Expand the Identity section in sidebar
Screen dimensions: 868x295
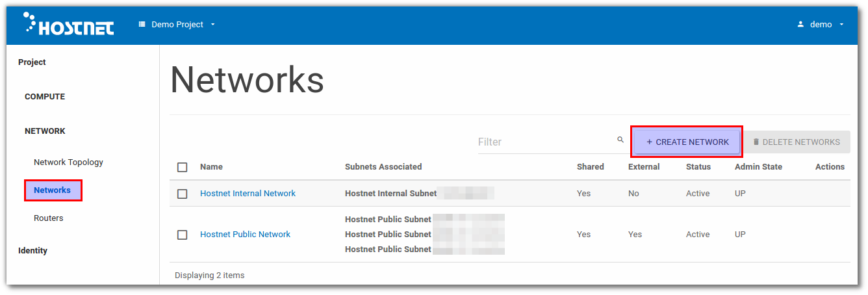[x=32, y=251]
